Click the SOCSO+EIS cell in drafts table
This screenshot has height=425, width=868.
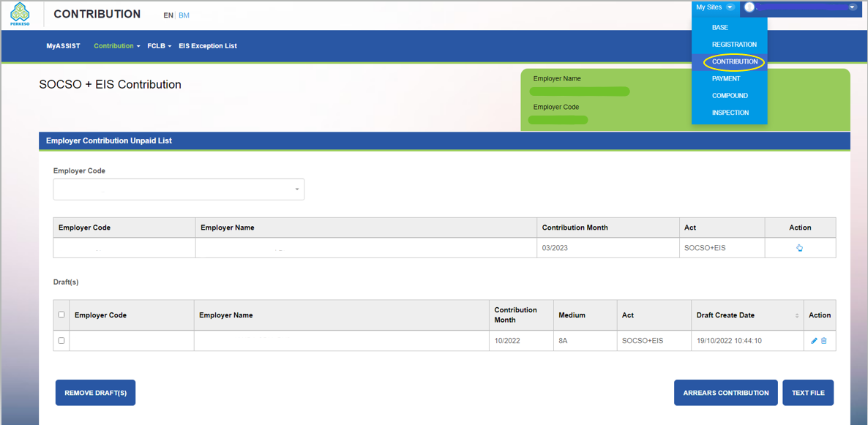click(x=654, y=341)
